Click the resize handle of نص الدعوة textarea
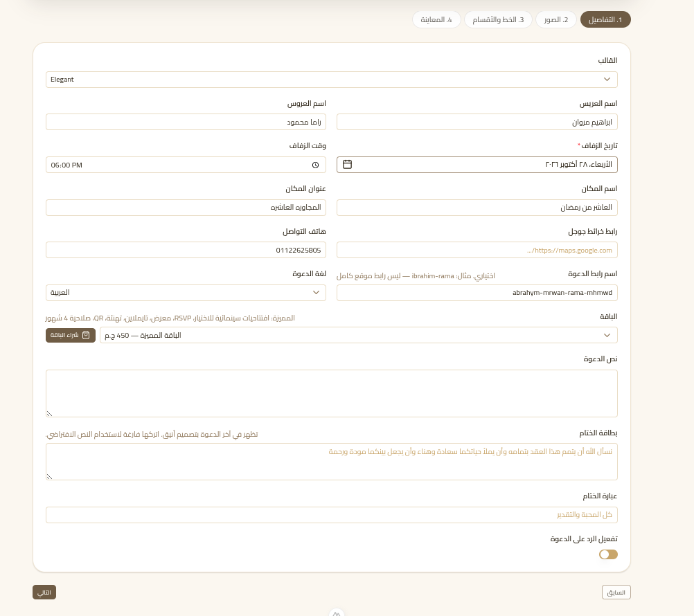This screenshot has height=616, width=694. click(x=50, y=414)
